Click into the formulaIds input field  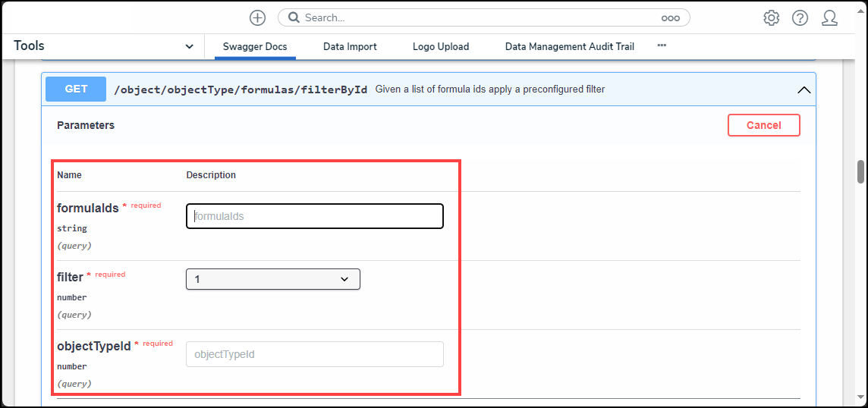pos(315,216)
